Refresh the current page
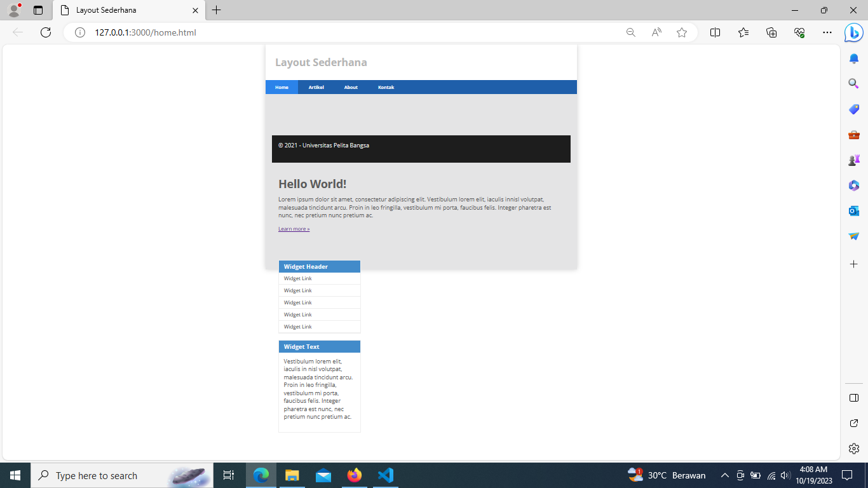 pos(45,32)
